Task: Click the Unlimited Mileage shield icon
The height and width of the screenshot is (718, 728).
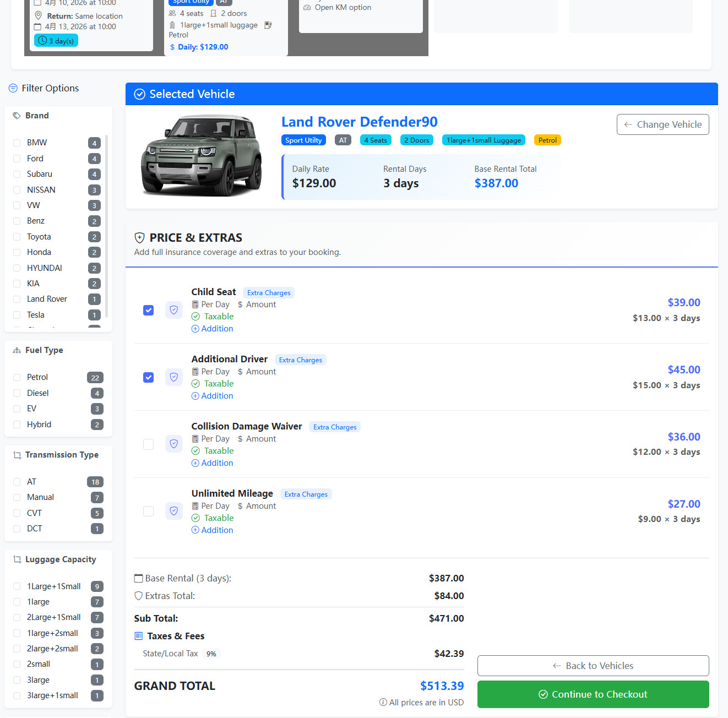Action: coord(174,511)
